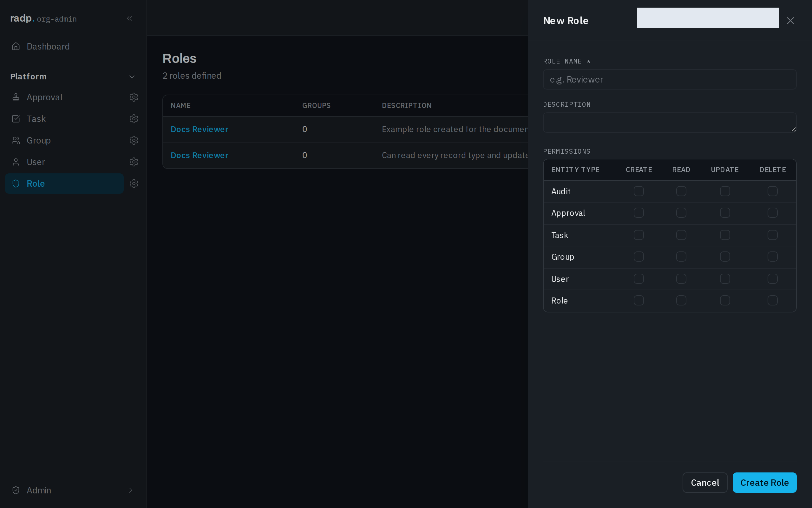Click the Approval stamp icon in sidebar
The image size is (812, 508).
(x=16, y=97)
